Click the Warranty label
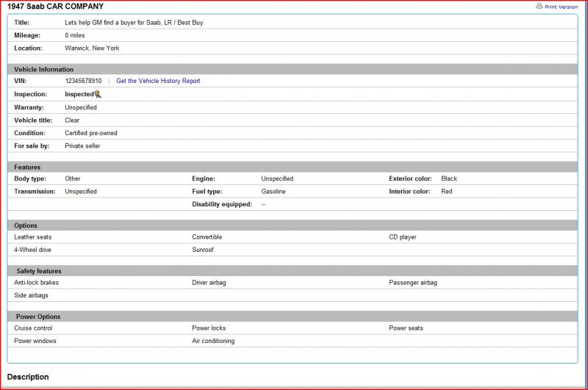588x390 pixels. pyautogui.click(x=29, y=107)
